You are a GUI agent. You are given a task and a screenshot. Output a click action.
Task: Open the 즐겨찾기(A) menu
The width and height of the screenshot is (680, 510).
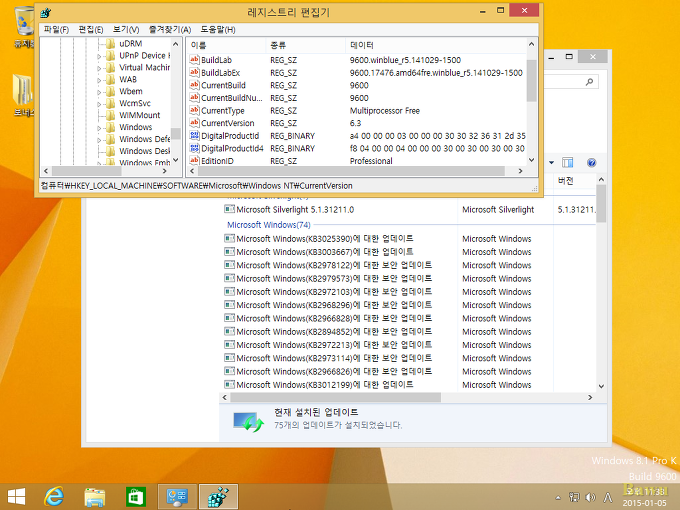click(170, 29)
